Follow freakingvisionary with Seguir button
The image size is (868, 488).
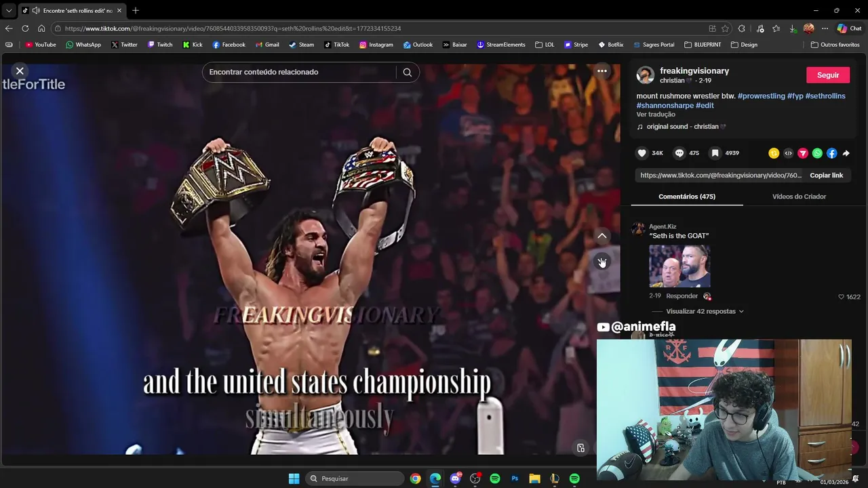click(828, 75)
